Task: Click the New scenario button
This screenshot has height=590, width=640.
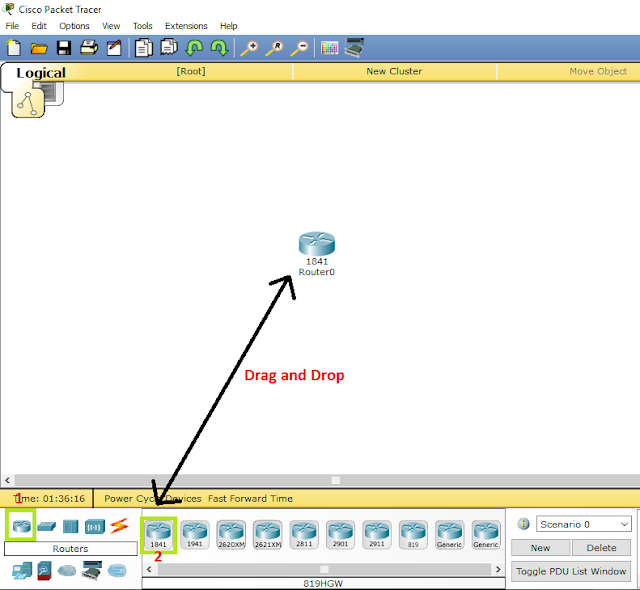Action: pyautogui.click(x=540, y=548)
